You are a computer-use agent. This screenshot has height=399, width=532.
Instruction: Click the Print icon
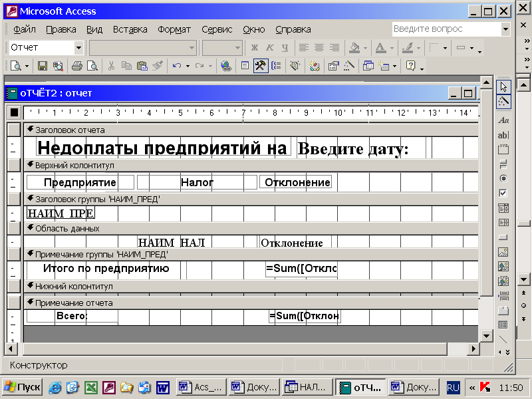pos(77,65)
